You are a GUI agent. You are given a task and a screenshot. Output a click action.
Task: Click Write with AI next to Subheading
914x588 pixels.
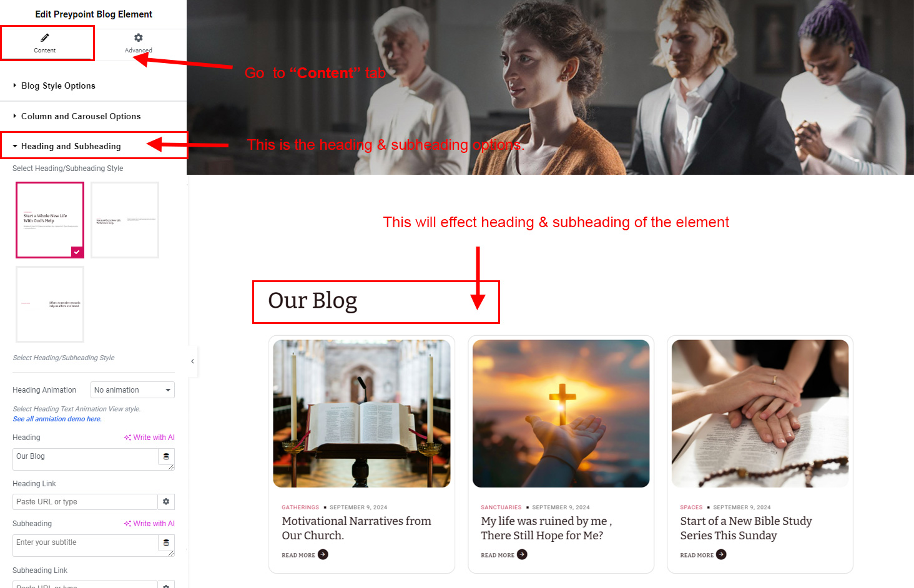point(149,524)
